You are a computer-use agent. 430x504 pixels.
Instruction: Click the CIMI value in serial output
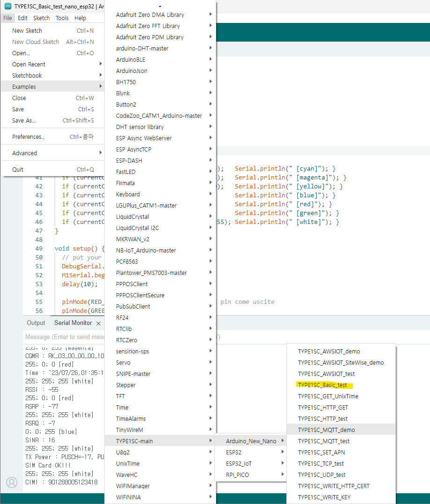coord(73,482)
